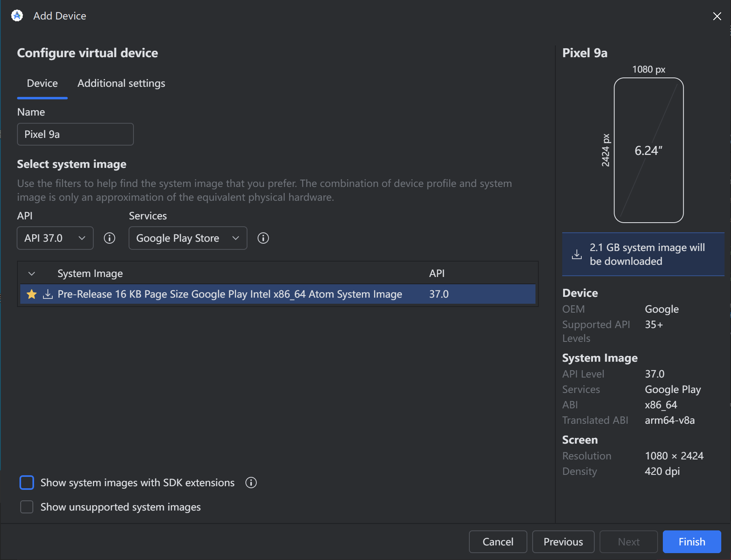The height and width of the screenshot is (560, 731).
Task: Click the API column header
Action: click(x=437, y=273)
